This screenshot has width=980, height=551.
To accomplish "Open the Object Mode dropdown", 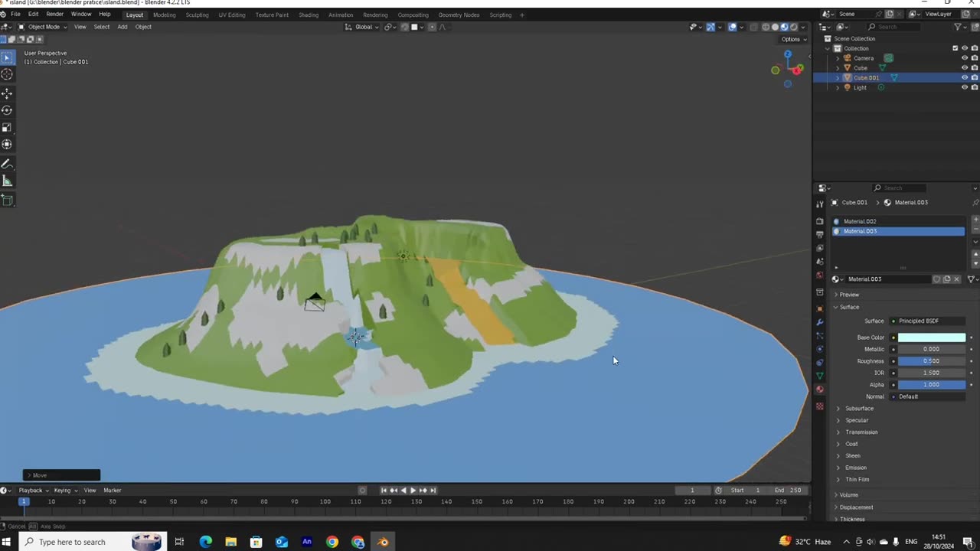I will point(42,27).
